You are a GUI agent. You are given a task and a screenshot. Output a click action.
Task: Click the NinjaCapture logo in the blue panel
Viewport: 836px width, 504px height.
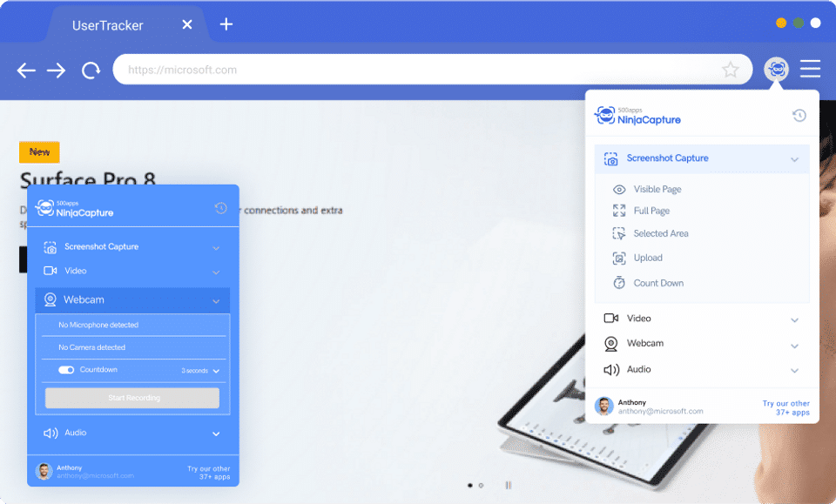pos(74,208)
